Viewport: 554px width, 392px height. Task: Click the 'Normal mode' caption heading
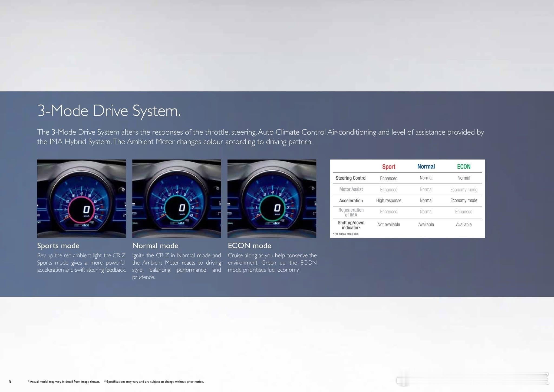(155, 246)
